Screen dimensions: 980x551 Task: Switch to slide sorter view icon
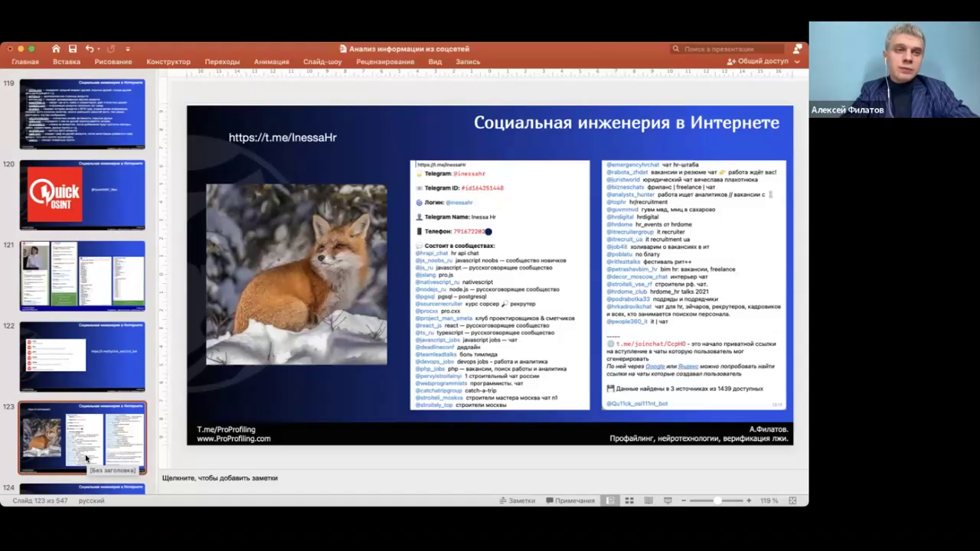[x=629, y=500]
